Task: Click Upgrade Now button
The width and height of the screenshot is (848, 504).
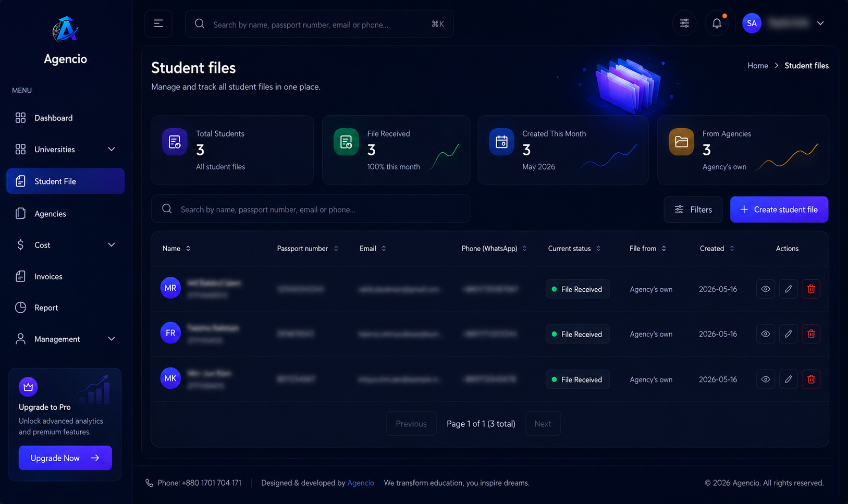Action: (65, 458)
